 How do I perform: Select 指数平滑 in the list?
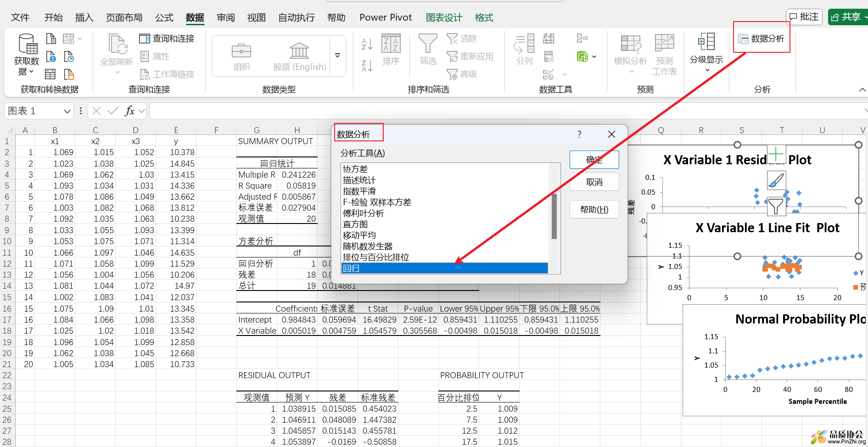pyautogui.click(x=444, y=191)
